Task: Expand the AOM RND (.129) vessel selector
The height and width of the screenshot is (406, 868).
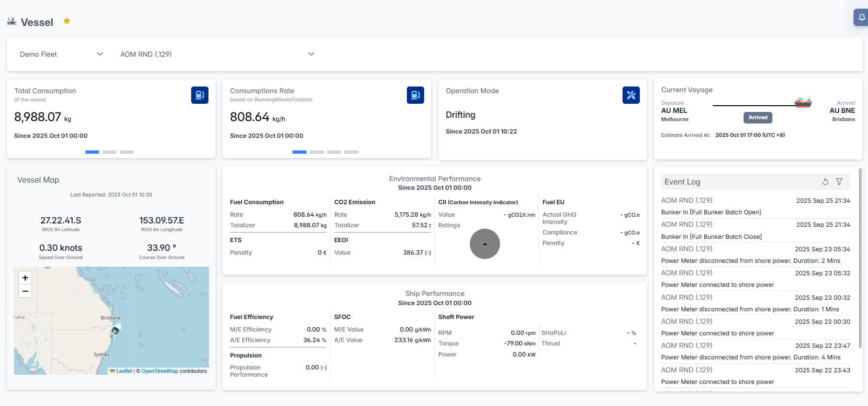Action: pyautogui.click(x=217, y=54)
